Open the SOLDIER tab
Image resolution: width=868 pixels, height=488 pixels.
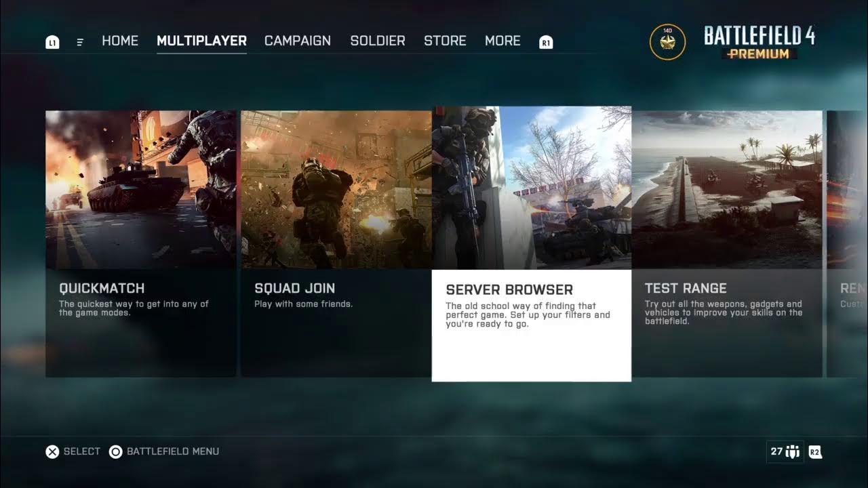378,41
